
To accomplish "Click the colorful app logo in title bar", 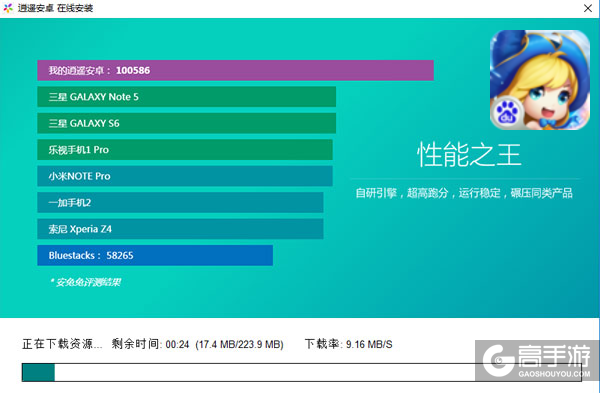I will point(8,8).
